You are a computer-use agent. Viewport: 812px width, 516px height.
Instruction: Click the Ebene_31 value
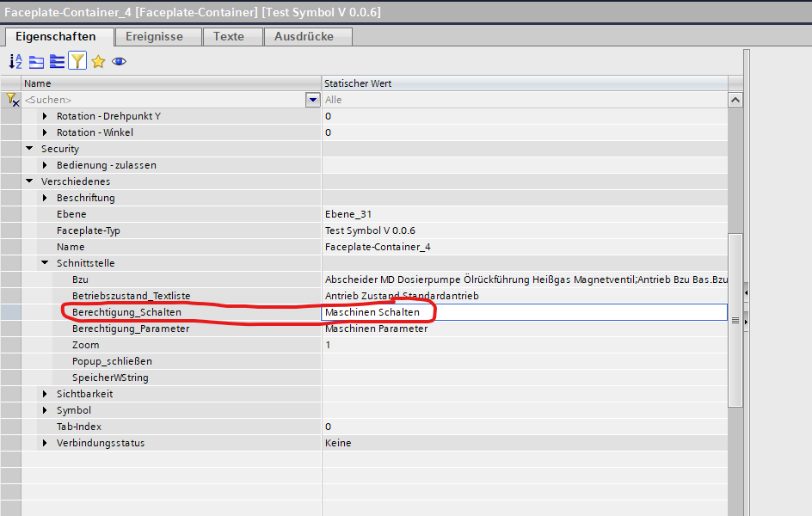pyautogui.click(x=348, y=214)
